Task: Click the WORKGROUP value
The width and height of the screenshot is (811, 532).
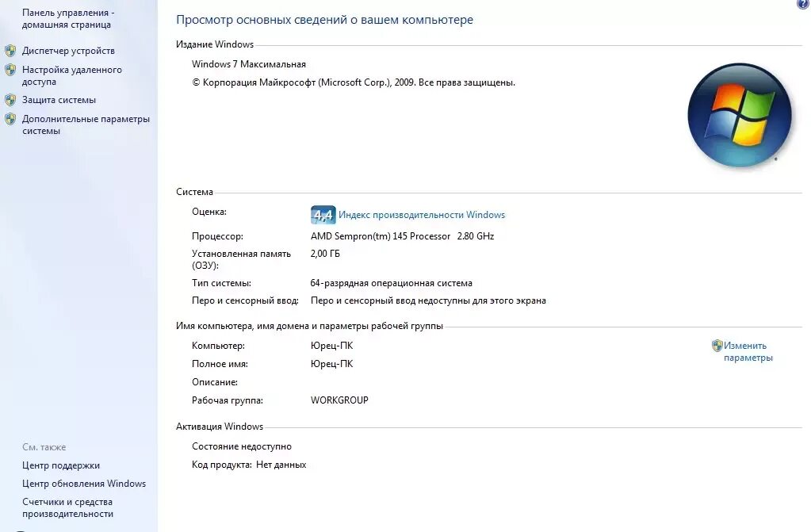Action: [x=339, y=400]
